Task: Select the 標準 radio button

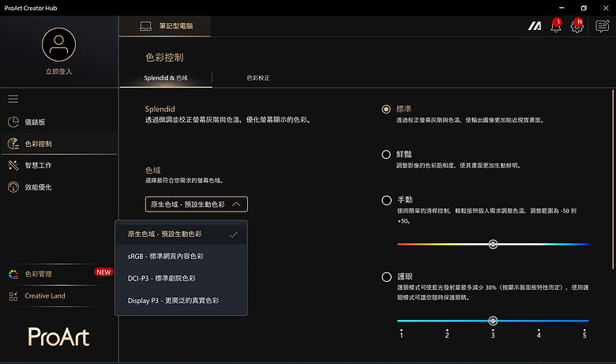Action: click(386, 109)
